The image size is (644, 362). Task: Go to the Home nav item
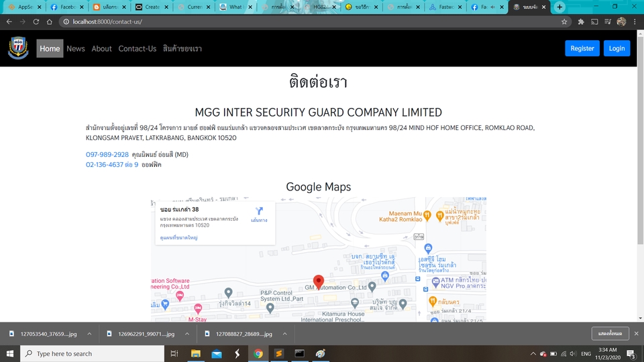[50, 48]
